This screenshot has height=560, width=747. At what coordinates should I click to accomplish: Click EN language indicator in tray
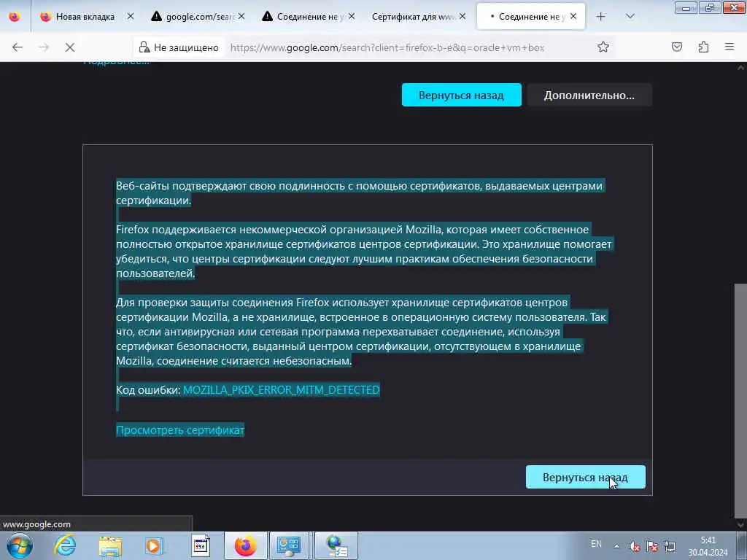coord(596,544)
